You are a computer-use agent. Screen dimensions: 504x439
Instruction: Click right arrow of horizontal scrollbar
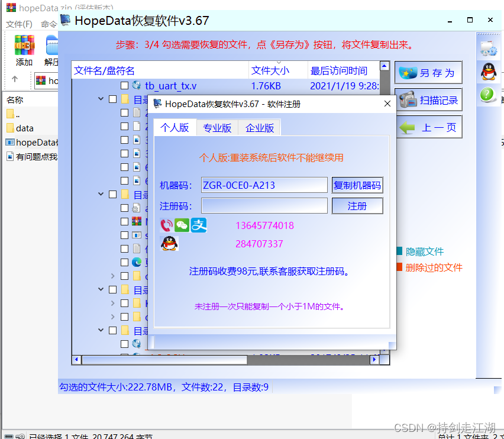pyautogui.click(x=374, y=360)
